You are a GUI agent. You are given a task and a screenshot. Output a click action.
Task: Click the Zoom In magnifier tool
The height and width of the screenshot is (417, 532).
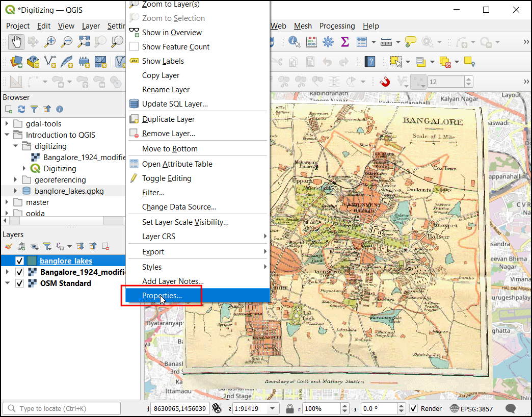tap(50, 42)
